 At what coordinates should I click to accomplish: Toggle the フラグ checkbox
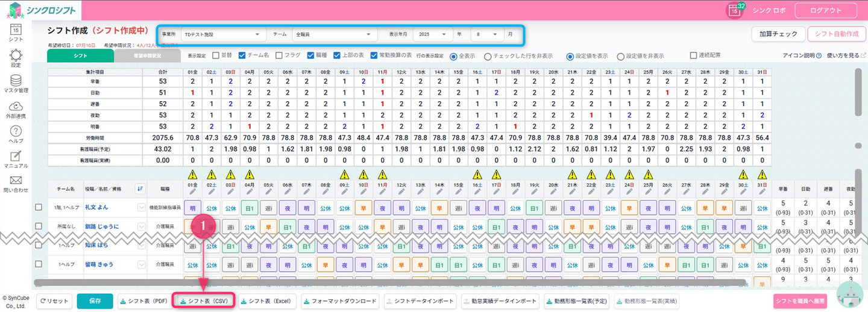click(279, 55)
